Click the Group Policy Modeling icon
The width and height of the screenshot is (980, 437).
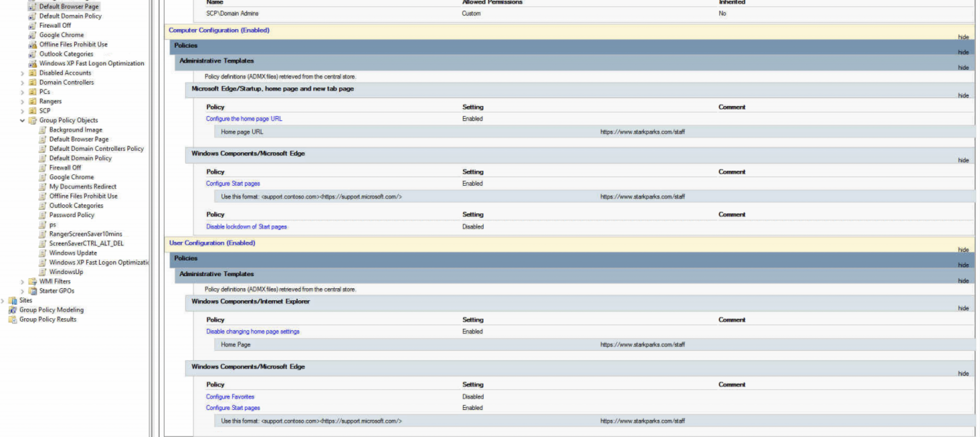point(12,310)
